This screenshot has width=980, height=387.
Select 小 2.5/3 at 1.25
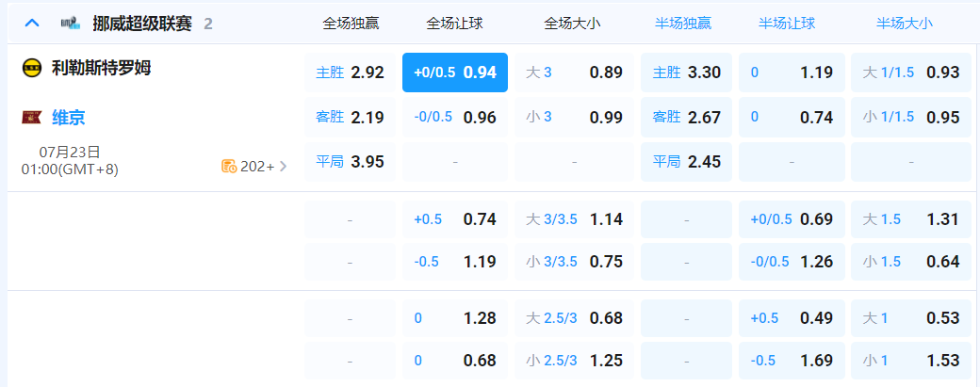575,360
